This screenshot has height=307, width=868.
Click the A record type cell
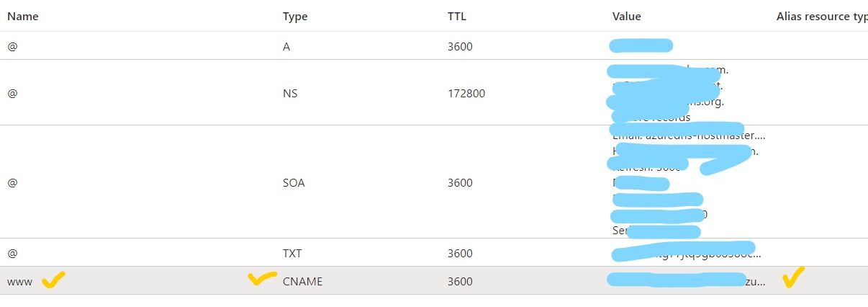click(x=287, y=47)
